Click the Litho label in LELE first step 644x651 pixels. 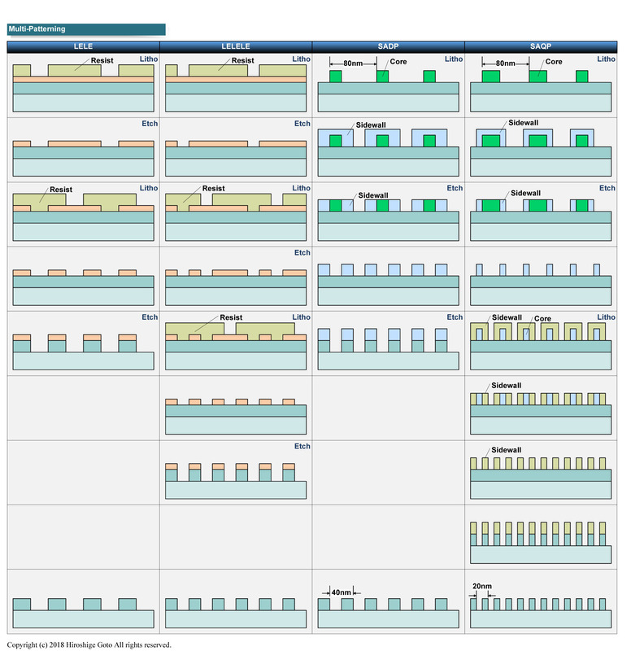[x=149, y=59]
